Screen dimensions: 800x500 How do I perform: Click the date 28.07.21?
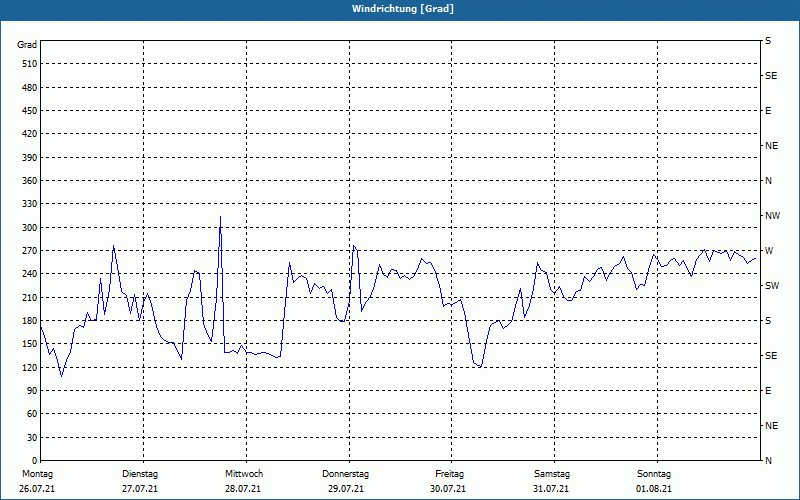coord(243,489)
